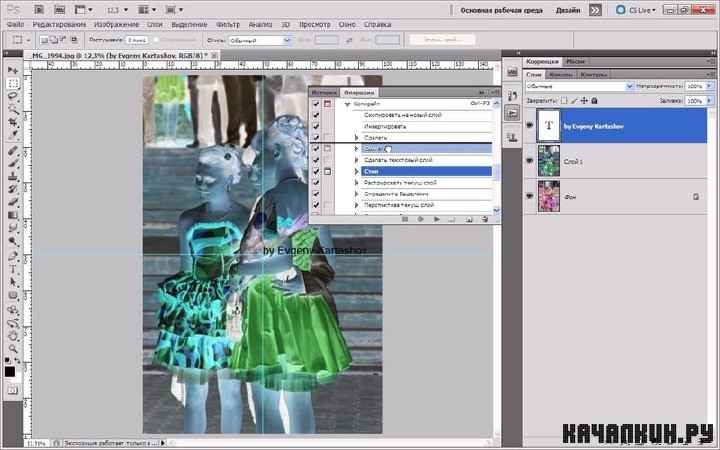Open the Справка menu
720x450 pixels.
pos(377,24)
